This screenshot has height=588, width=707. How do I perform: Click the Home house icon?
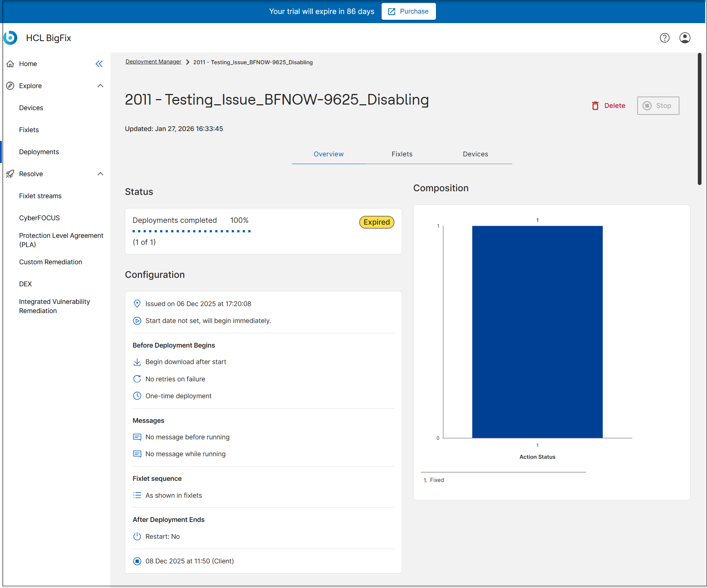(x=10, y=64)
